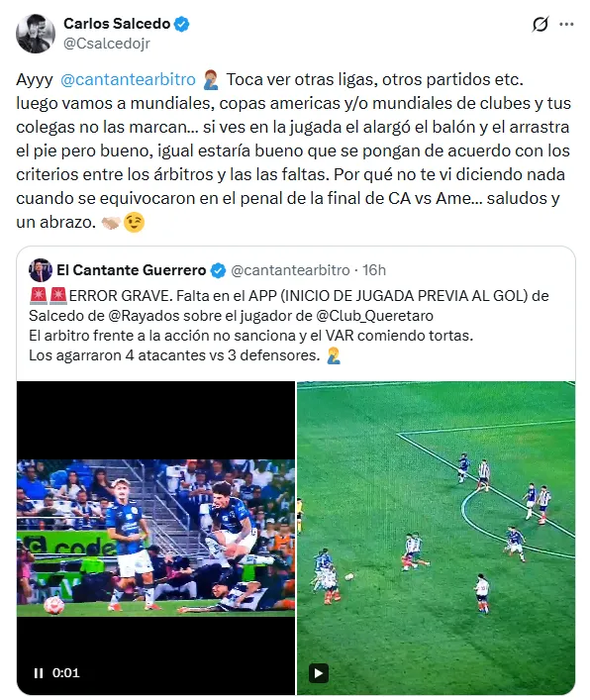Click the 0:01 video time indicator
This screenshot has height=700, width=590.
click(x=66, y=672)
